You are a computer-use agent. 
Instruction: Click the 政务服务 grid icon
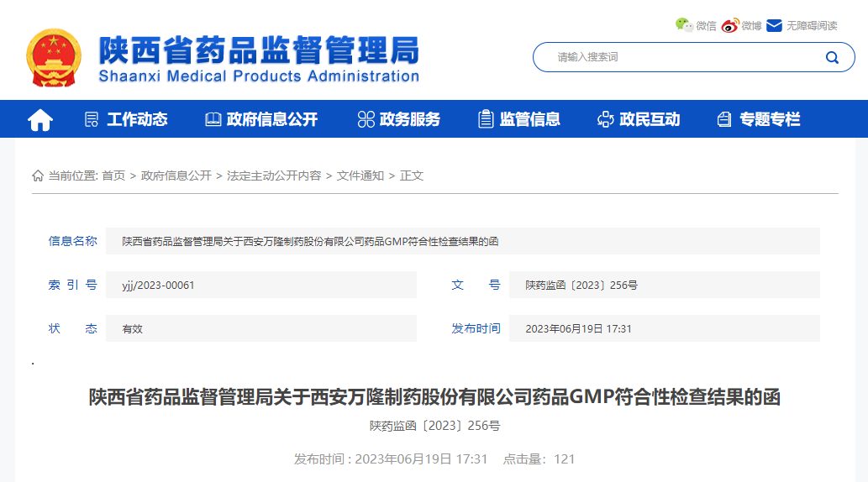366,119
